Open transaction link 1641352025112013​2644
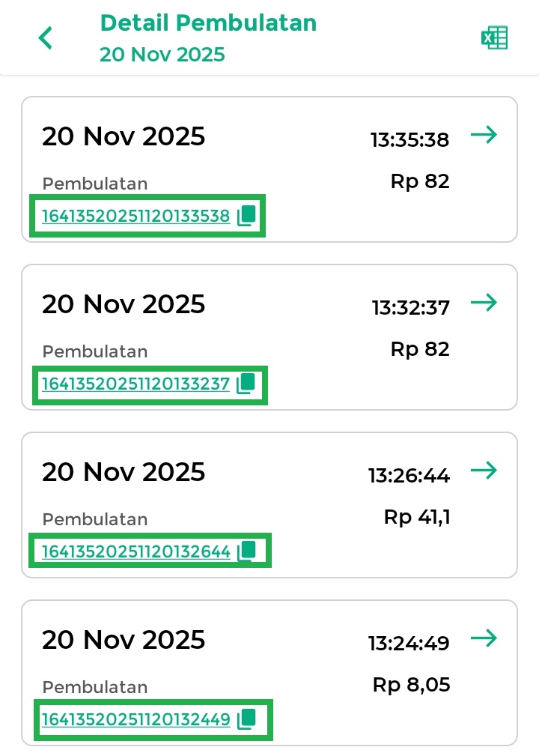Image resolution: width=539 pixels, height=756 pixels. click(x=135, y=553)
